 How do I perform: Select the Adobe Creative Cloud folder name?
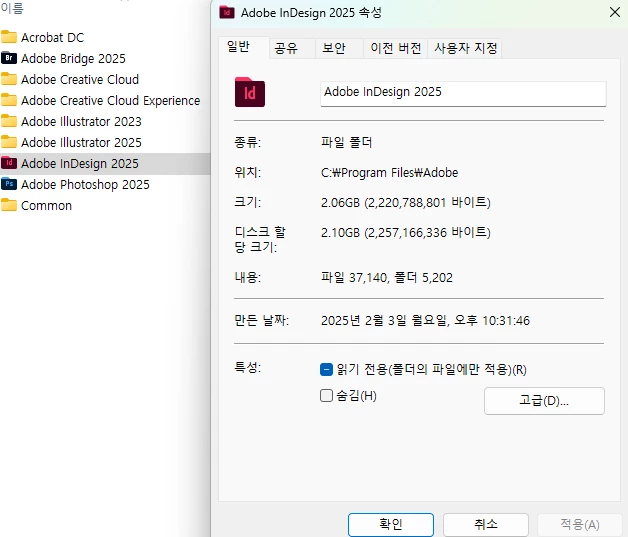pyautogui.click(x=80, y=79)
